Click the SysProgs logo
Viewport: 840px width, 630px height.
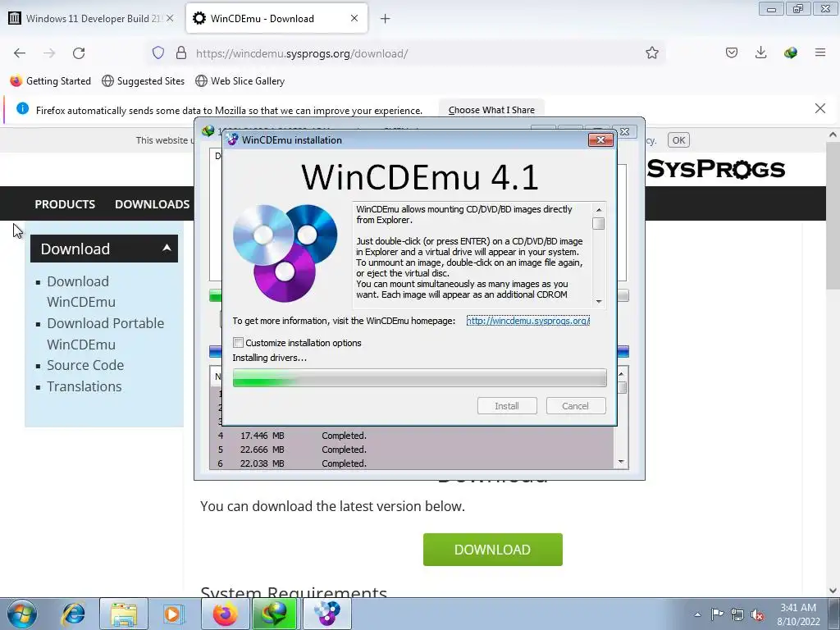(715, 169)
